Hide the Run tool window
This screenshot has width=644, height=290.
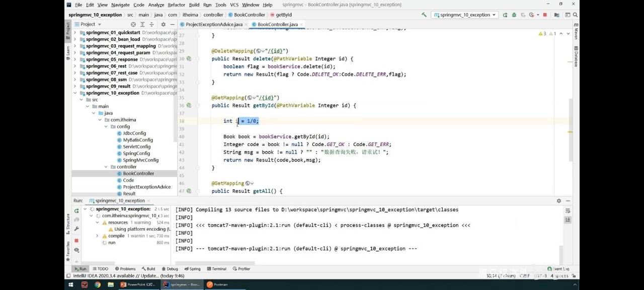[x=568, y=200]
